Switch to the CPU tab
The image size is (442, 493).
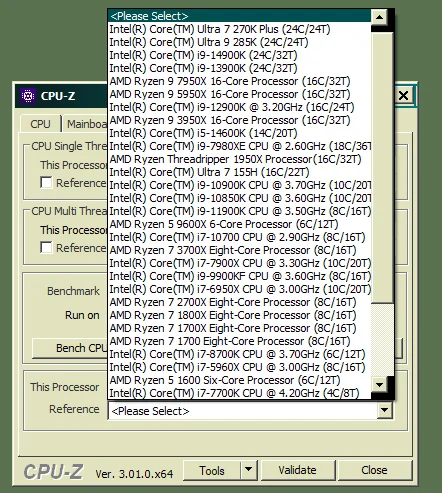[40, 124]
